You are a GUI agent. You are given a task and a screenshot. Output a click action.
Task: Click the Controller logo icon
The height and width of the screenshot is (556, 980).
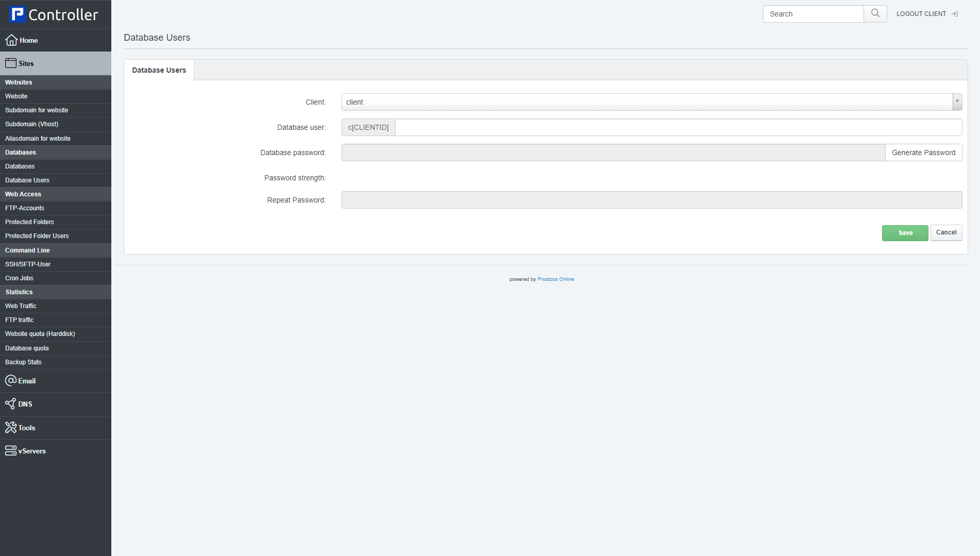click(19, 13)
